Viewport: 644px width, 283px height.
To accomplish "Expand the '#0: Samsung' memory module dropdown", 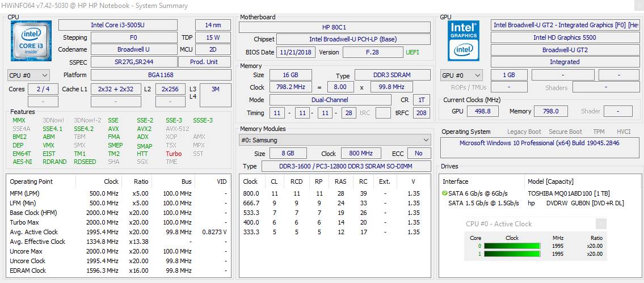I will pos(335,140).
